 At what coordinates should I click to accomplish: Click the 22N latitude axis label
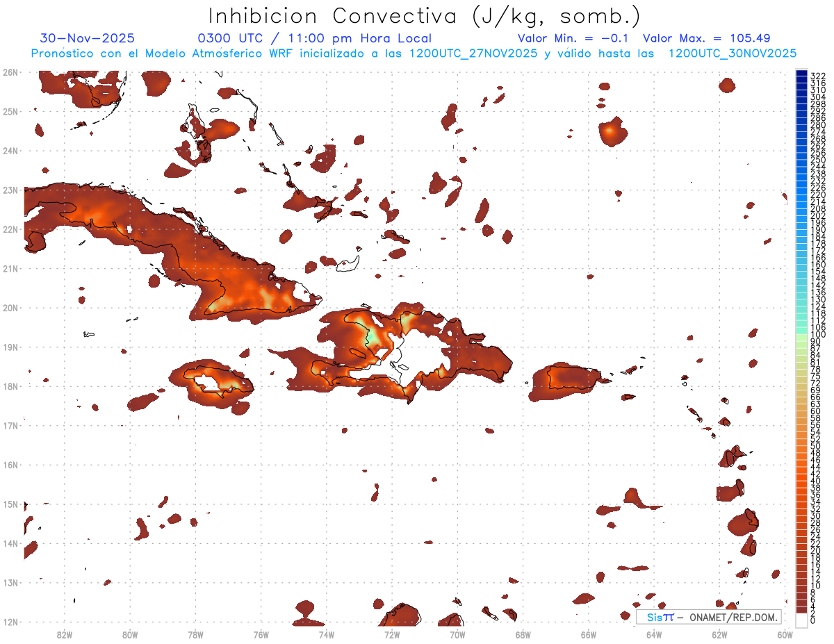10,229
